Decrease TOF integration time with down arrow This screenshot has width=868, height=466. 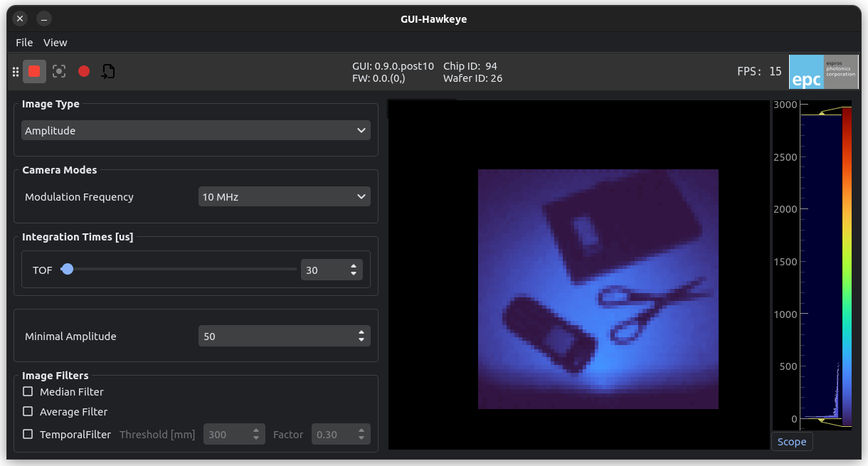pos(354,274)
